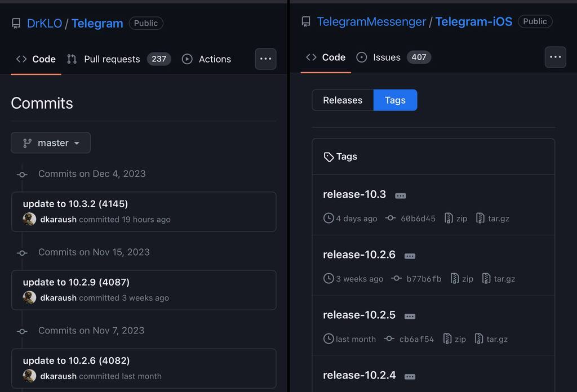Click the branch icon in master selector
This screenshot has height=392, width=577.
[27, 143]
